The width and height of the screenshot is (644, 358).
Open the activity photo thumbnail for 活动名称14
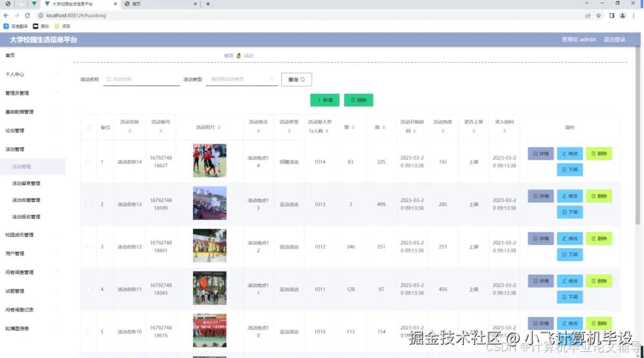209,161
